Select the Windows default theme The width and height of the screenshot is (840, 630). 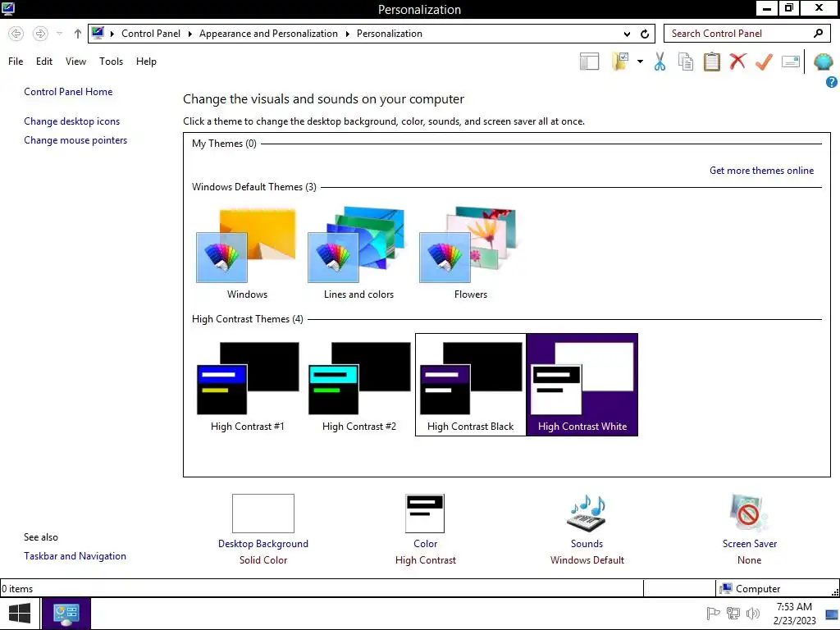(247, 254)
